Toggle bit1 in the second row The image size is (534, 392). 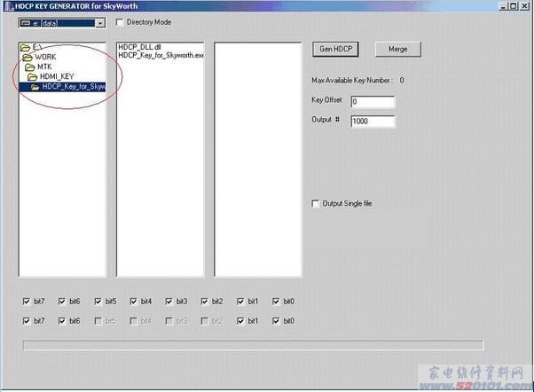pos(240,321)
